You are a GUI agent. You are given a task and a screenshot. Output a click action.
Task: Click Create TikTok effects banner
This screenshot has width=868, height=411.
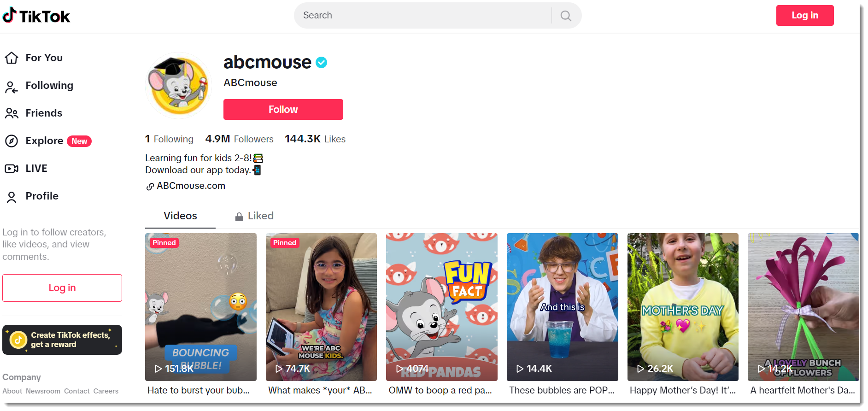point(62,340)
